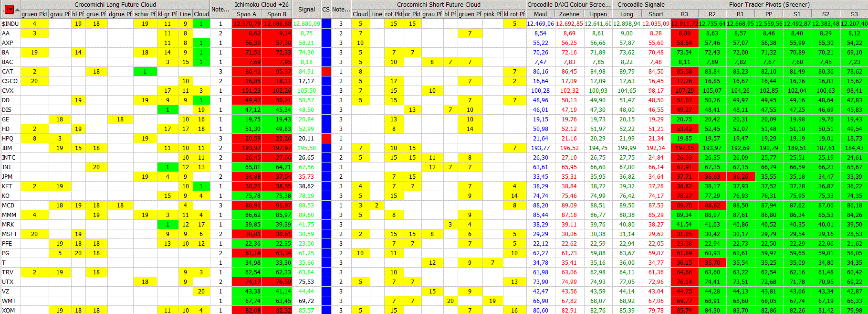The width and height of the screenshot is (868, 314).
Task: Select the Crocomichi Long Future Cloud group header
Action: pos(115,4)
